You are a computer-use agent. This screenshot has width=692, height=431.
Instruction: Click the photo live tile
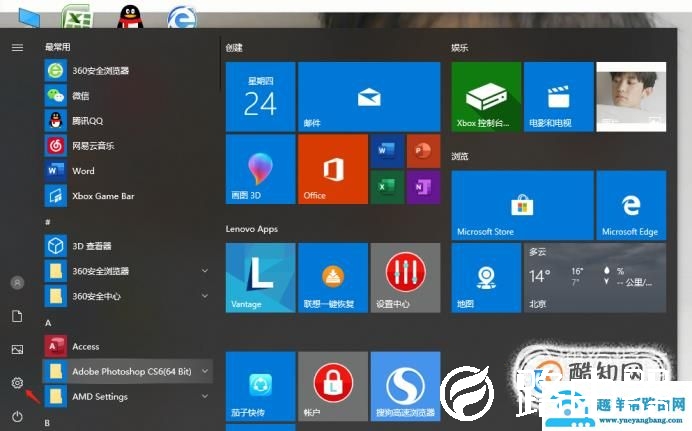point(631,97)
